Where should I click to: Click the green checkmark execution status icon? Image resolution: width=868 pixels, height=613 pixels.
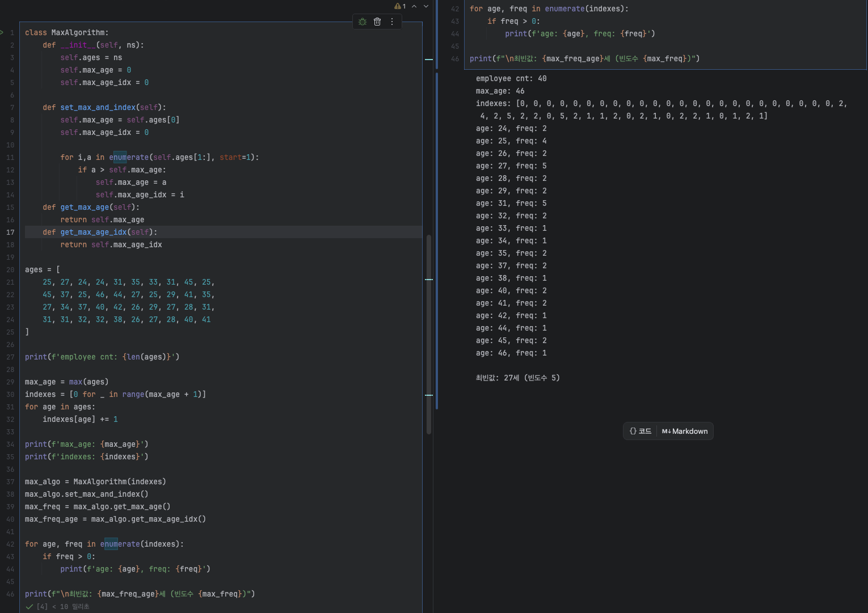(30, 607)
